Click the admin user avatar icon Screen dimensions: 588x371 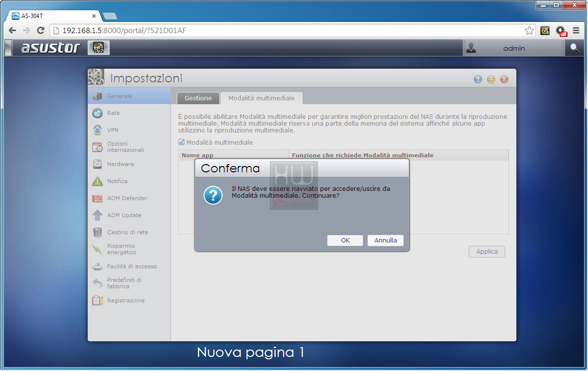pyautogui.click(x=471, y=48)
